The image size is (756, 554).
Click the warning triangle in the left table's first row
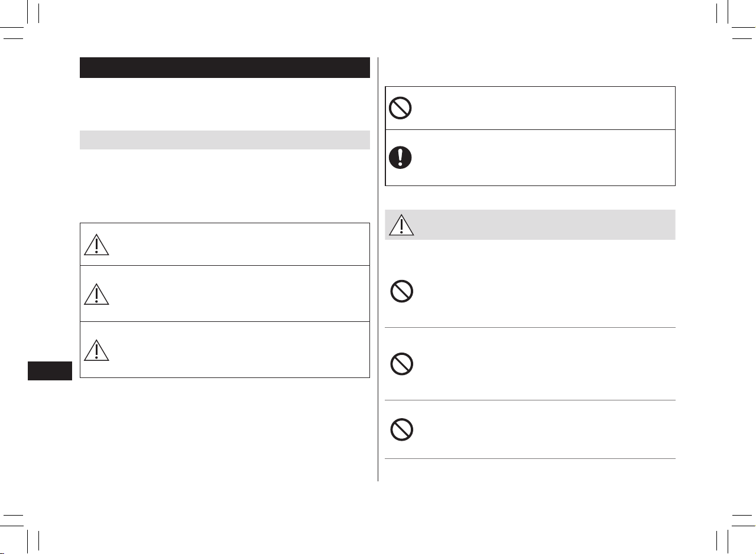tap(96, 244)
